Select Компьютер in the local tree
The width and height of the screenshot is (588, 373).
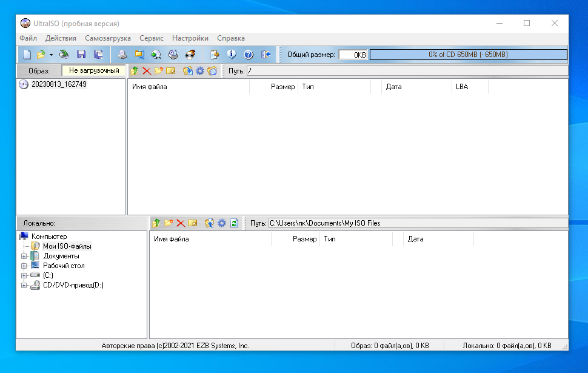49,237
